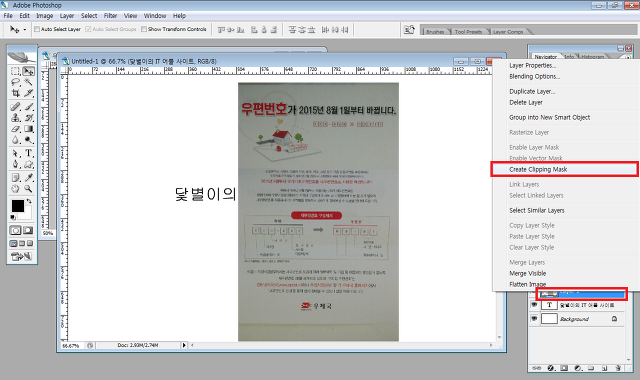This screenshot has width=640, height=380.
Task: Select the Magic Wand tool
Action: pos(29,82)
